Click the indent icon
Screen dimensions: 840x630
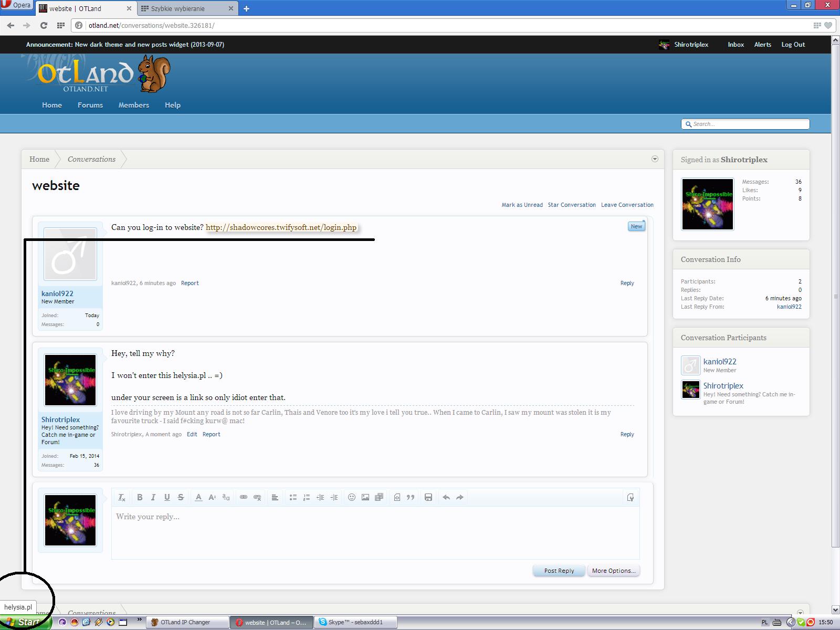[334, 497]
